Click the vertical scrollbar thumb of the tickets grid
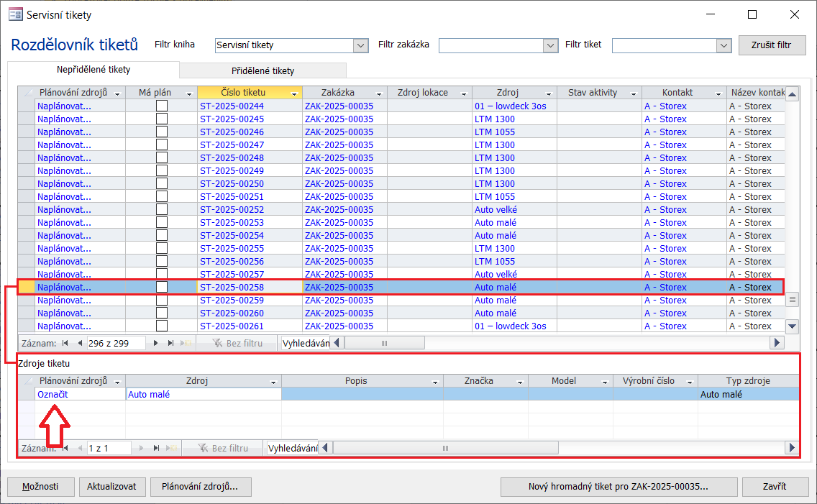 (x=792, y=299)
